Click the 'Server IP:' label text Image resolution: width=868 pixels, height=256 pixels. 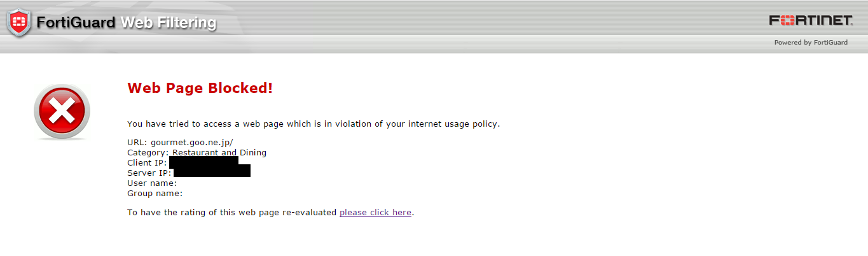coord(149,173)
